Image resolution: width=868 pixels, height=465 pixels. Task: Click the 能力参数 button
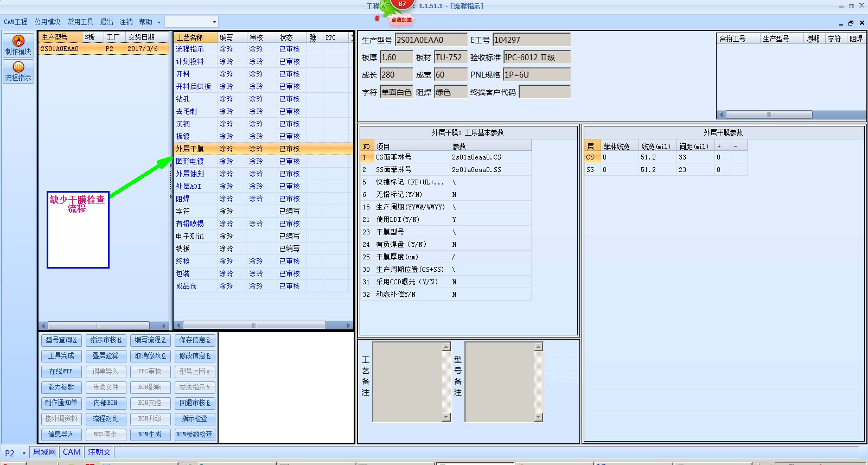[61, 387]
